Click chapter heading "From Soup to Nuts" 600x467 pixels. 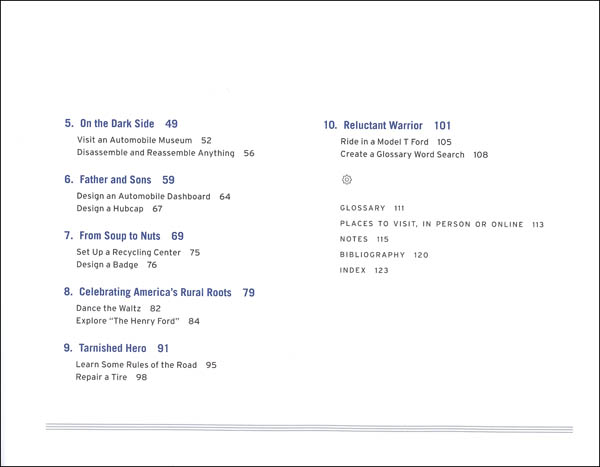pyautogui.click(x=120, y=236)
